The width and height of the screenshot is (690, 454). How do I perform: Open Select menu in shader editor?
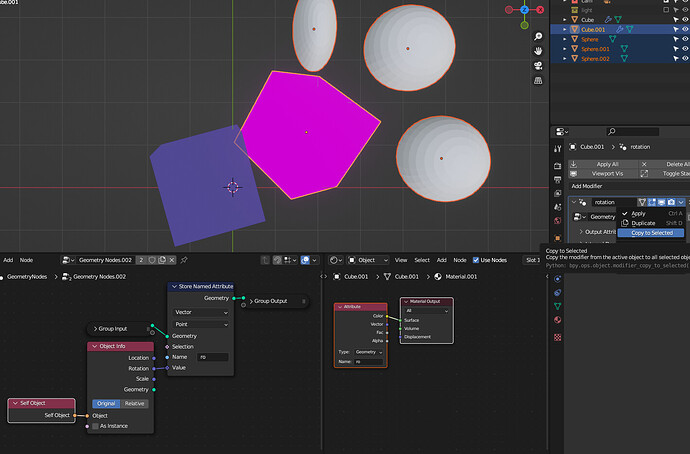pos(422,260)
